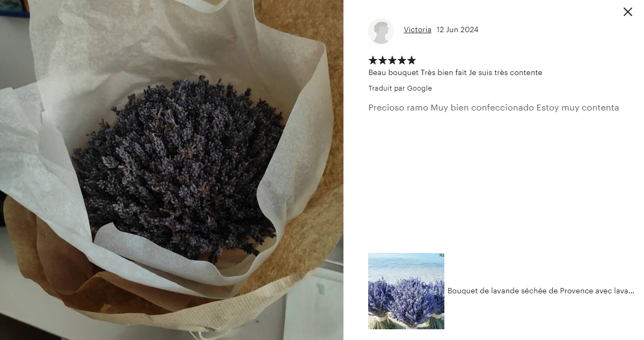Viewport: 644px width, 340px height.
Task: Open the lavender product thumbnail
Action: pos(406,291)
